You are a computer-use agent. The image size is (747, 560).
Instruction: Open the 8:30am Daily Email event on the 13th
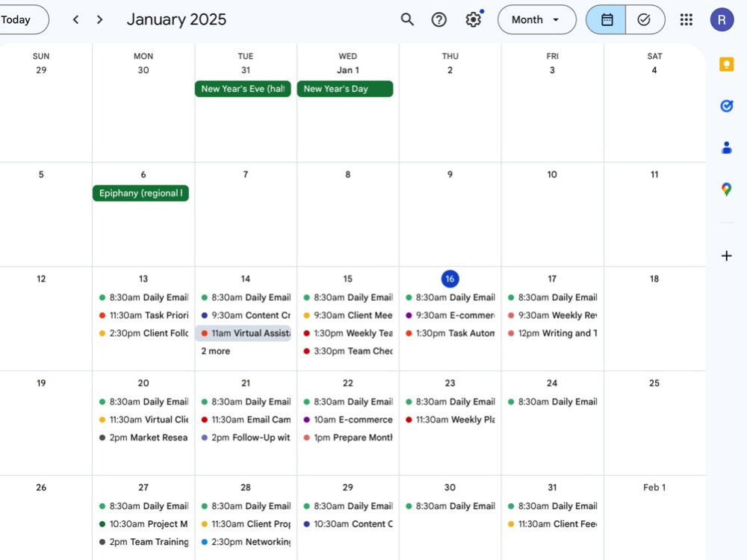click(x=144, y=297)
